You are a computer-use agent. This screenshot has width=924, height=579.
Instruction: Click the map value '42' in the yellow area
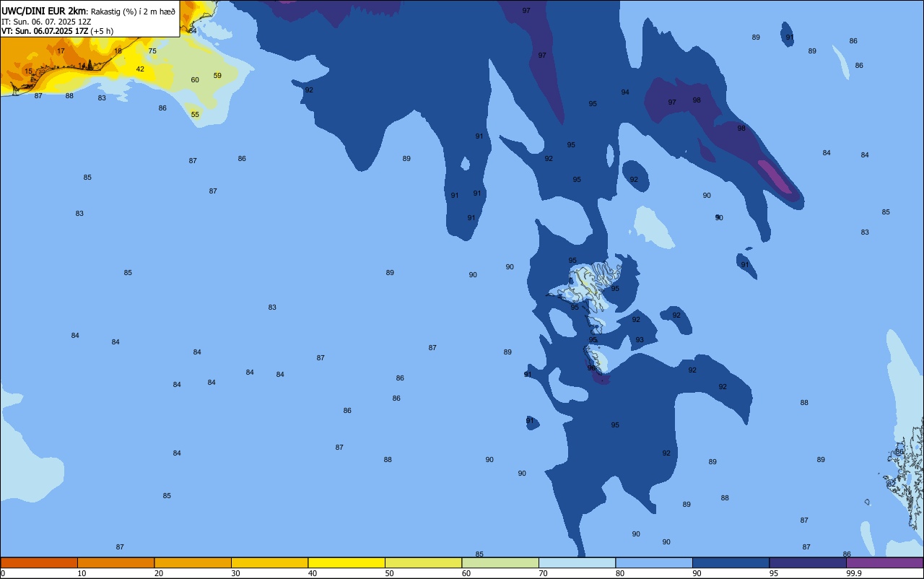pos(140,69)
